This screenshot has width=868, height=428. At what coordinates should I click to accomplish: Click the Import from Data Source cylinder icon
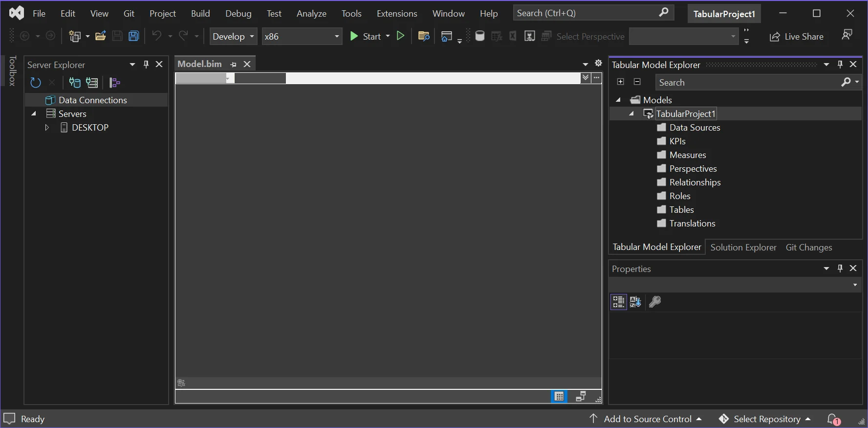point(480,36)
